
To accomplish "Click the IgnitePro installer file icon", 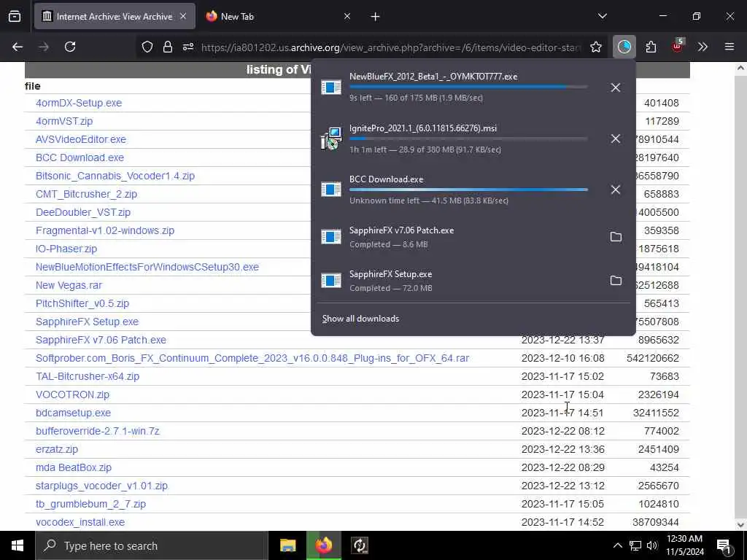I will click(331, 139).
